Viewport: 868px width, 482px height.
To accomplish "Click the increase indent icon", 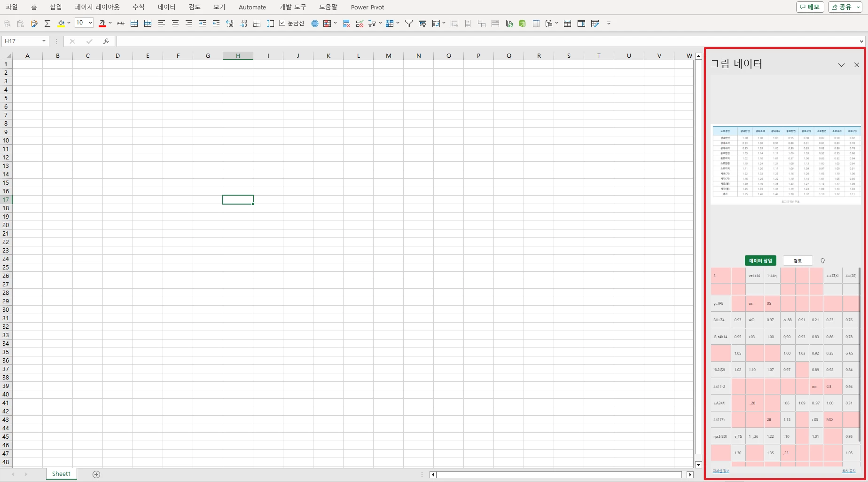I will 203,24.
